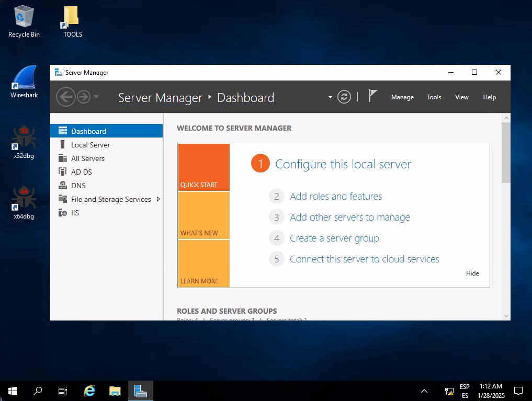The height and width of the screenshot is (401, 532).
Task: Expand File and Storage Services submenu arrow
Action: click(158, 199)
